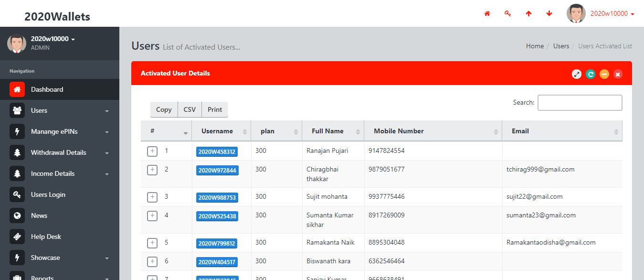The image size is (644, 280).
Task: Click the Search input field
Action: pyautogui.click(x=580, y=103)
